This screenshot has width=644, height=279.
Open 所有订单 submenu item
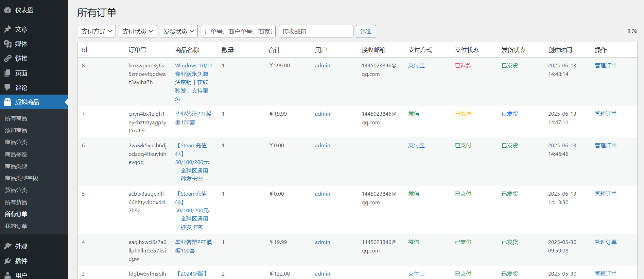point(16,214)
